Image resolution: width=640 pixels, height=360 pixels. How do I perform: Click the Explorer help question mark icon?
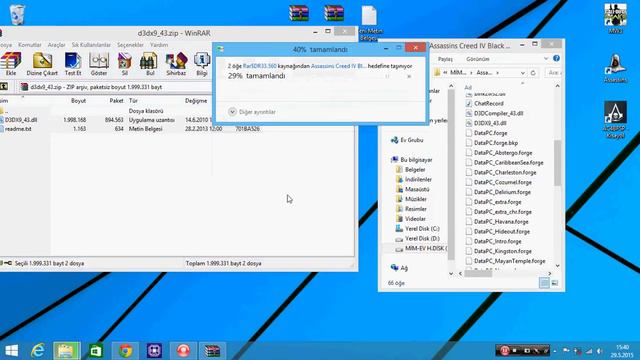(556, 58)
